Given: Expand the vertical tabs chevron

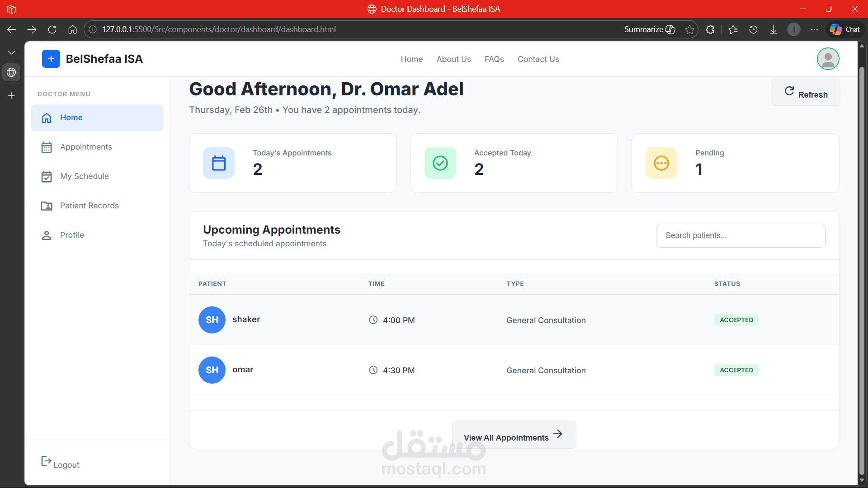Looking at the screenshot, I should pos(11,52).
